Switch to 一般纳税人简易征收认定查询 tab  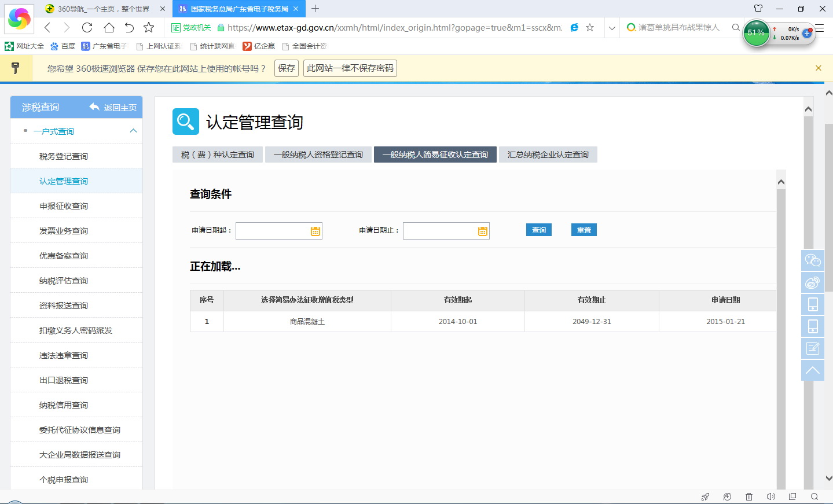point(435,154)
